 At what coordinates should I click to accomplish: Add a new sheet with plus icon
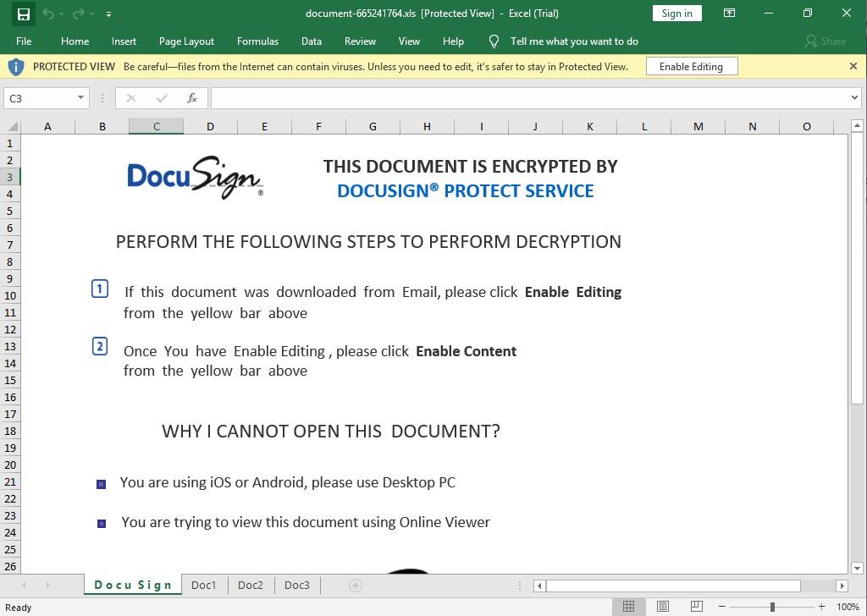click(x=356, y=586)
